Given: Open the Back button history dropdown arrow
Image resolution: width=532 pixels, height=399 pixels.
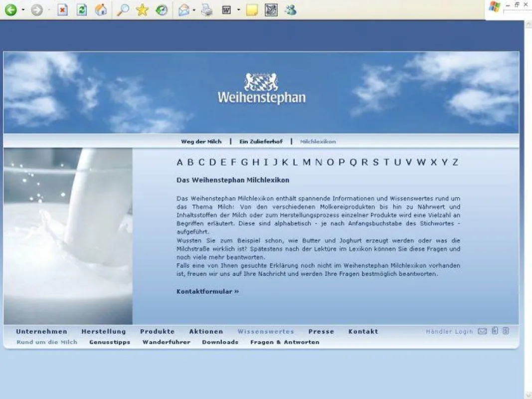Looking at the screenshot, I should pyautogui.click(x=23, y=10).
